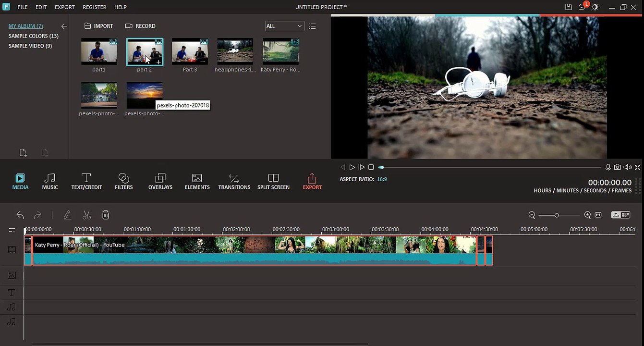Image resolution: width=644 pixels, height=346 pixels.
Task: Click the text track header icon
Action: pos(12,293)
